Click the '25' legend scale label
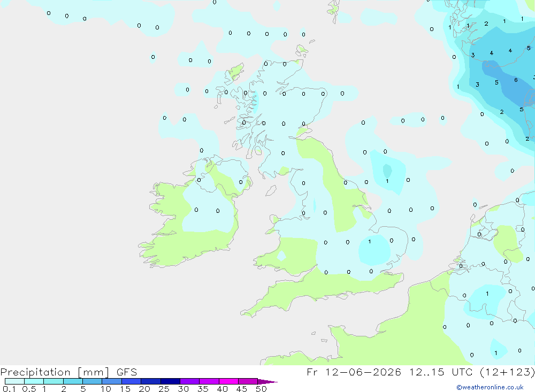This screenshot has height=392, width=535. [x=164, y=389]
